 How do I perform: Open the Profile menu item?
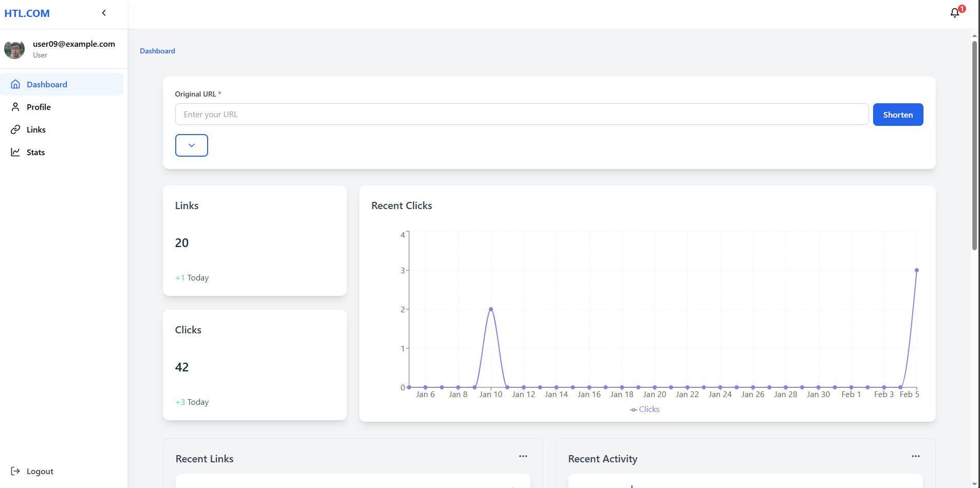(x=39, y=107)
